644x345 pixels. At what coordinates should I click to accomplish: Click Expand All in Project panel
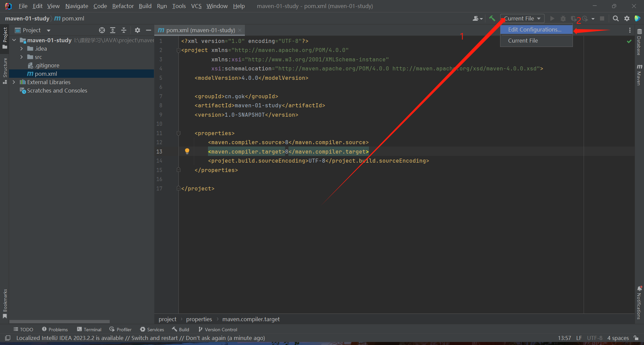pos(113,30)
